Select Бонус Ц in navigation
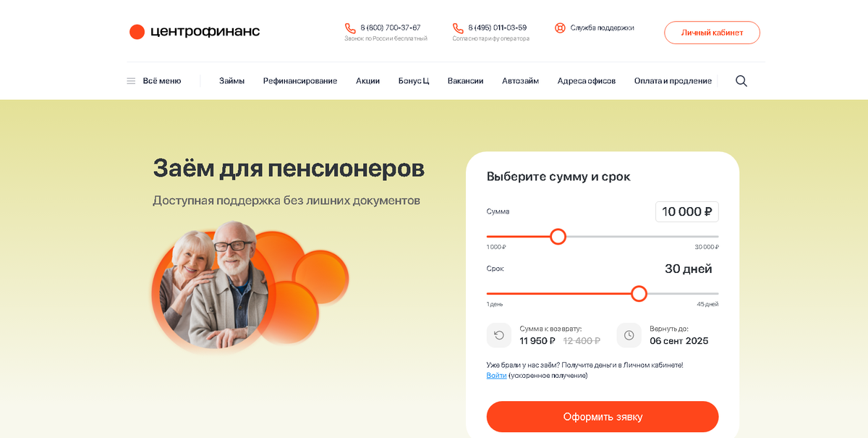 pos(414,81)
